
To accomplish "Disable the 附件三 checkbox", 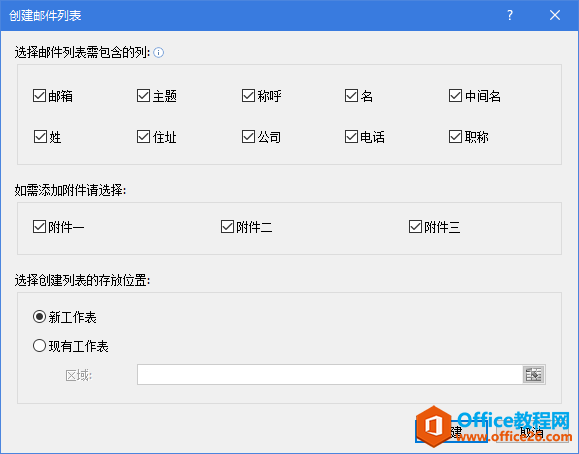I will pos(415,226).
